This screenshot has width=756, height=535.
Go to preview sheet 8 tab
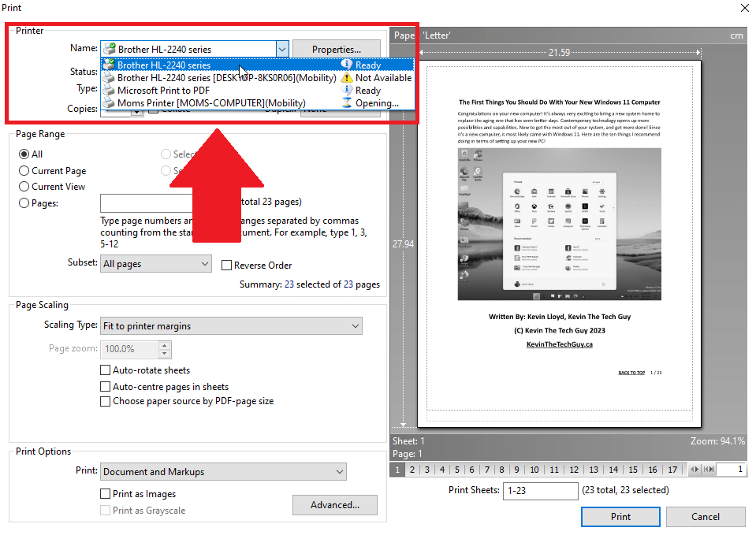(x=501, y=470)
